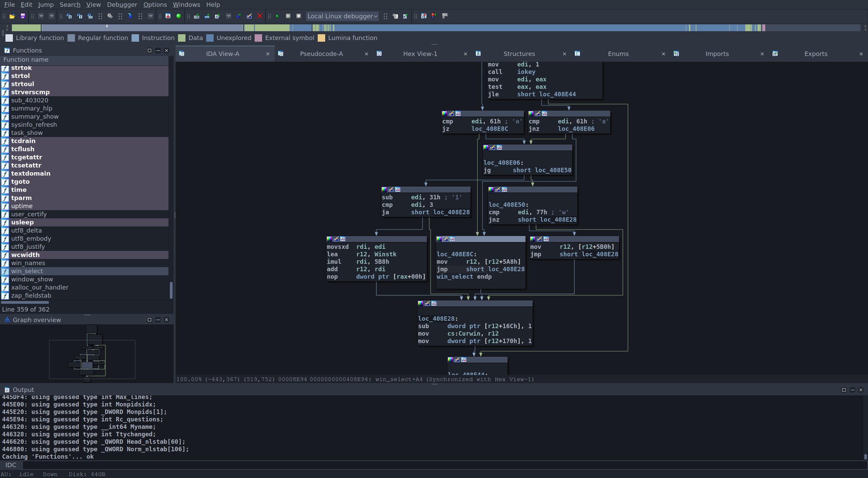Image resolution: width=868 pixels, height=478 pixels.
Task: Click the save database floppy icon
Action: pos(23,16)
